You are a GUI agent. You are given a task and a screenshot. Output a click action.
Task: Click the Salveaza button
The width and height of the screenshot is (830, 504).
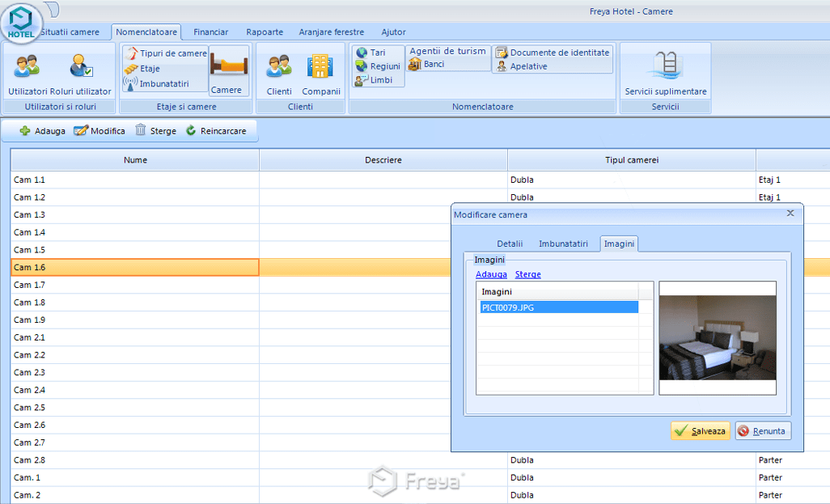[x=701, y=431]
